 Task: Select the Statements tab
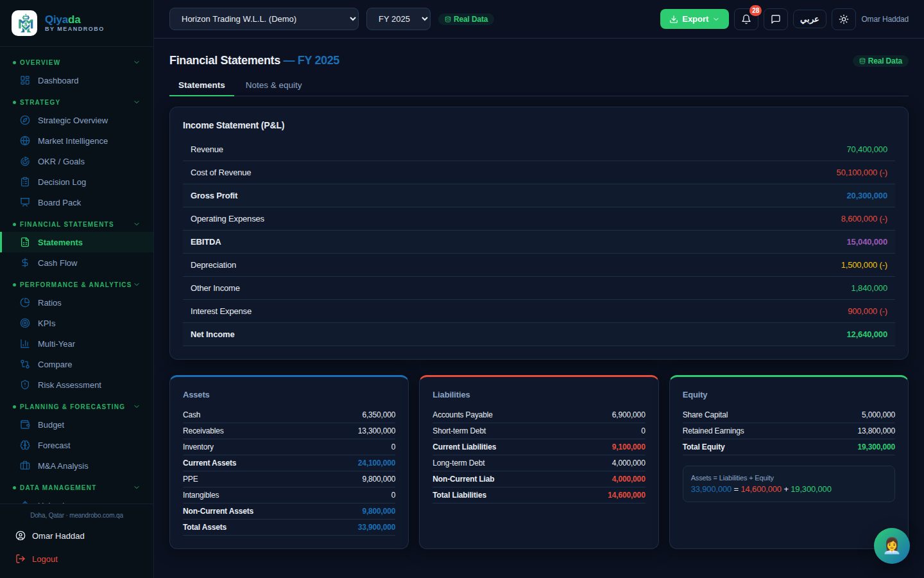[x=201, y=85]
